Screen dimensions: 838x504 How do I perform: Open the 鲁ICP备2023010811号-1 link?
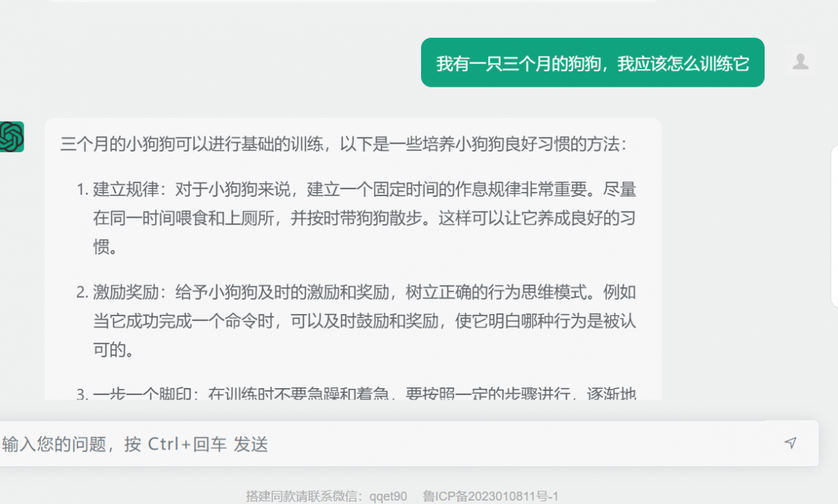tap(490, 496)
